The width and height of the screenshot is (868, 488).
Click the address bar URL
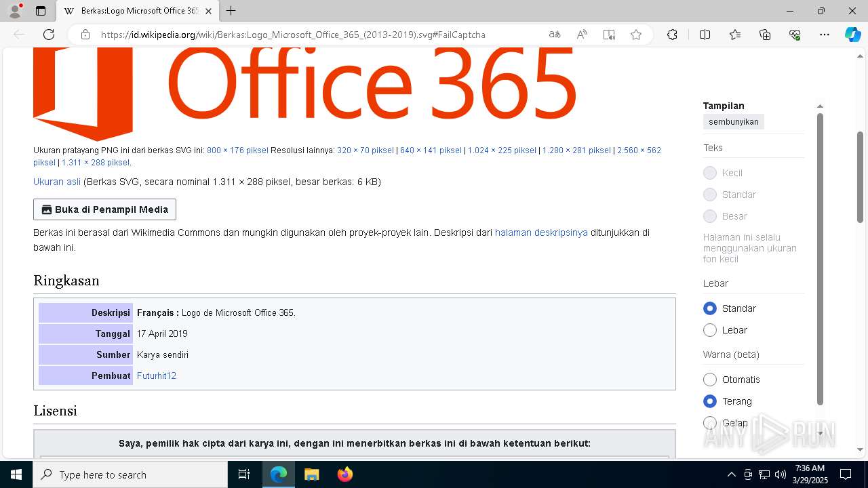[293, 35]
